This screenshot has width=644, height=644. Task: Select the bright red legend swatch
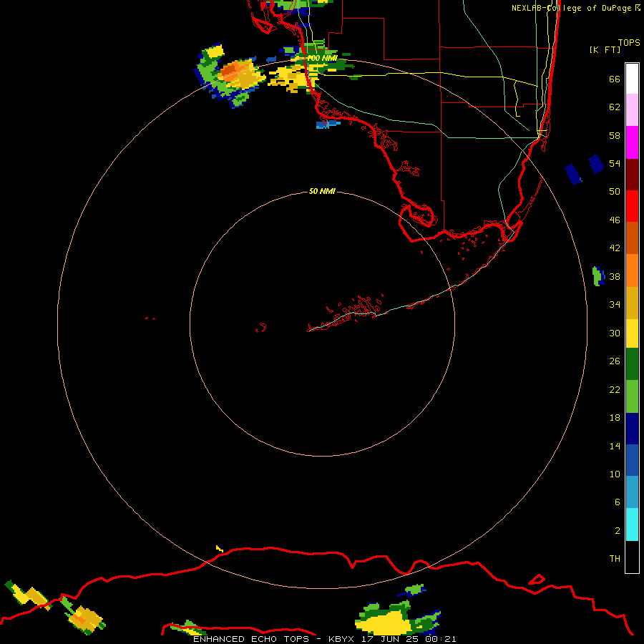click(632, 206)
